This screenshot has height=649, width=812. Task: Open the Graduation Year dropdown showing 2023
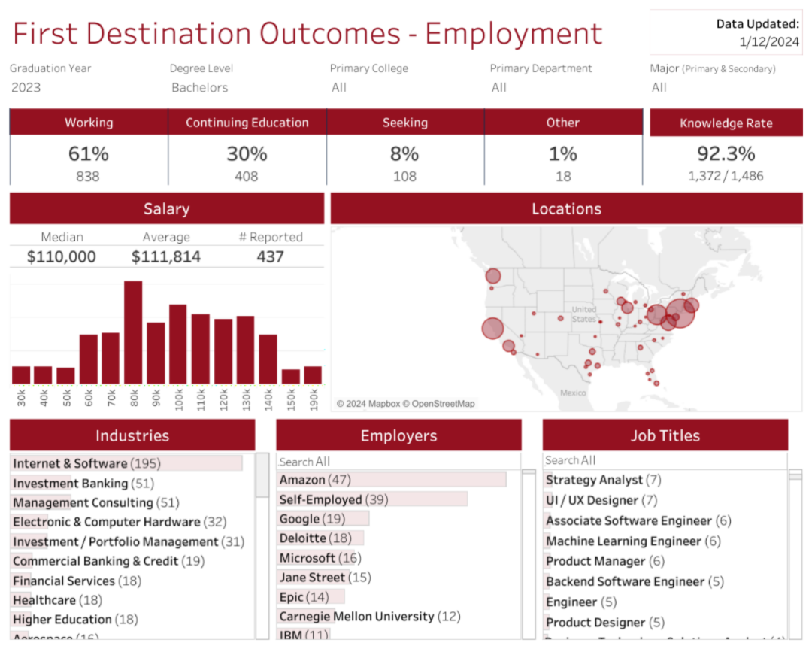[x=83, y=88]
